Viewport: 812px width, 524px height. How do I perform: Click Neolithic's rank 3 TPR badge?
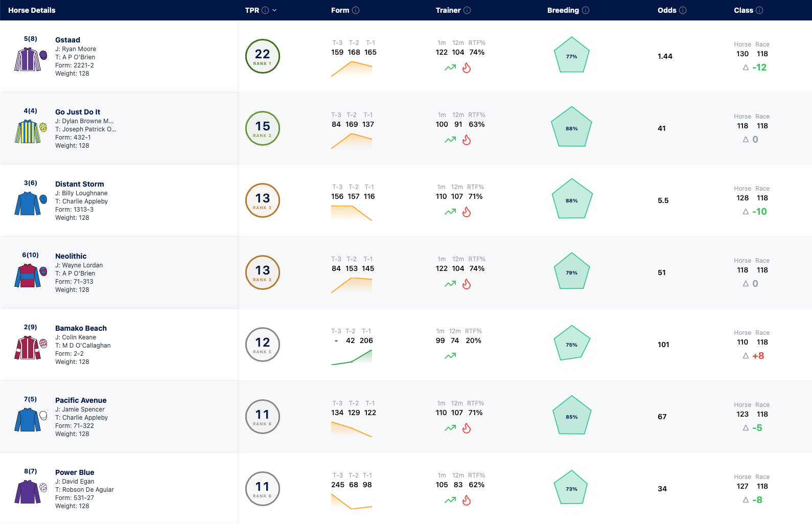coord(263,272)
